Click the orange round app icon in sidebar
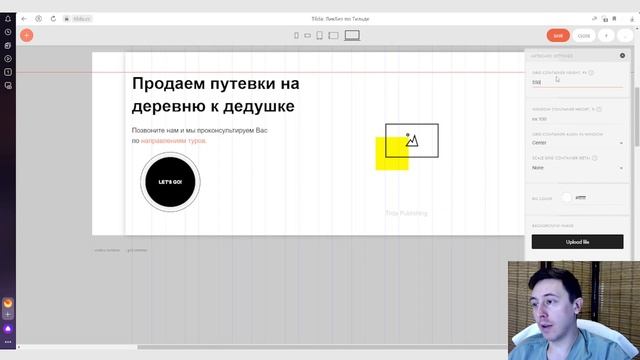Viewport: 640px width, 360px height. [8, 303]
